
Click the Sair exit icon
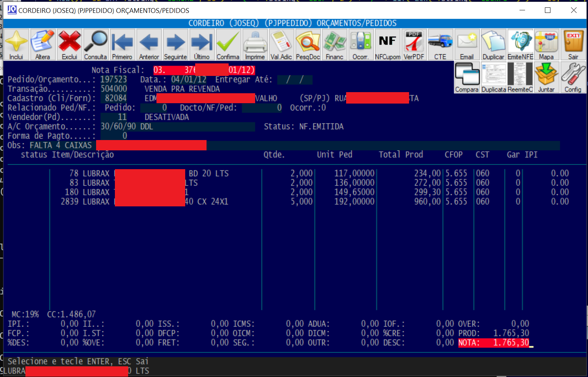click(x=573, y=45)
